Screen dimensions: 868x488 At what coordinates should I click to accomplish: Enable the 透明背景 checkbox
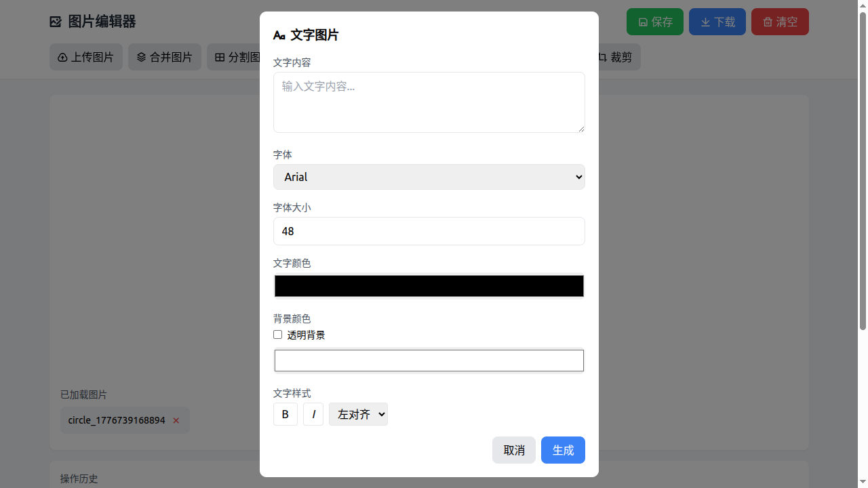(x=277, y=335)
